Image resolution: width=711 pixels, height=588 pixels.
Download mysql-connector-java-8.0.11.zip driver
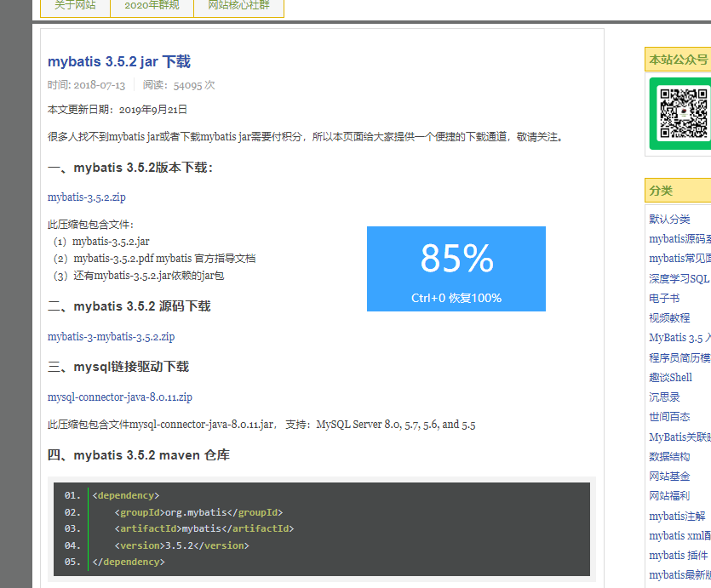(120, 397)
